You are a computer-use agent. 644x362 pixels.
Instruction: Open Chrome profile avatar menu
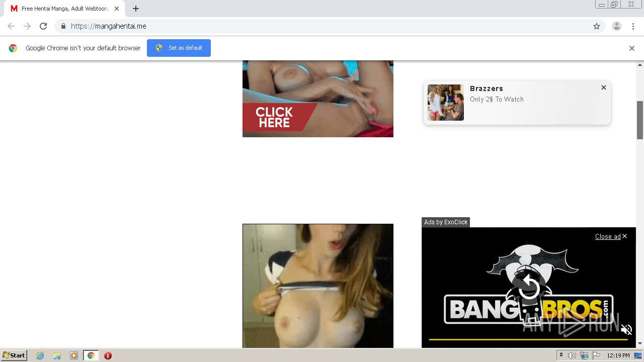pos(617,26)
